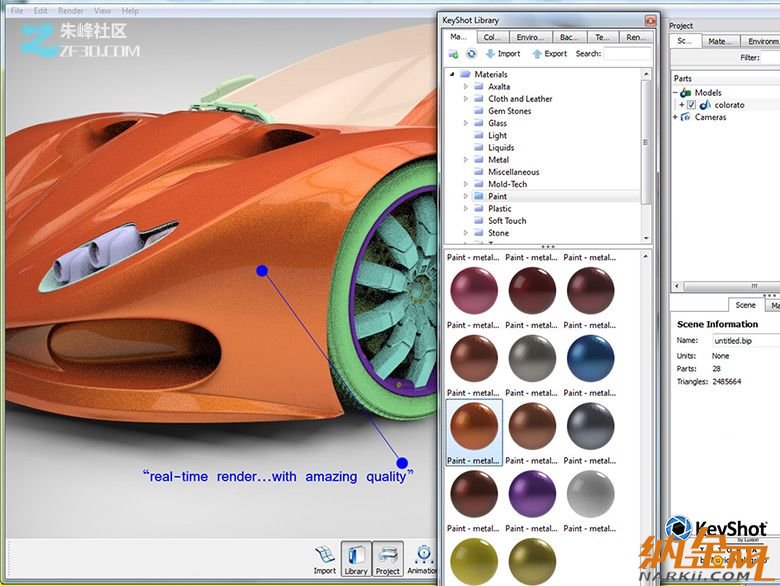Select the gray metallic paint sphere
The height and width of the screenshot is (586, 780).
[x=532, y=358]
